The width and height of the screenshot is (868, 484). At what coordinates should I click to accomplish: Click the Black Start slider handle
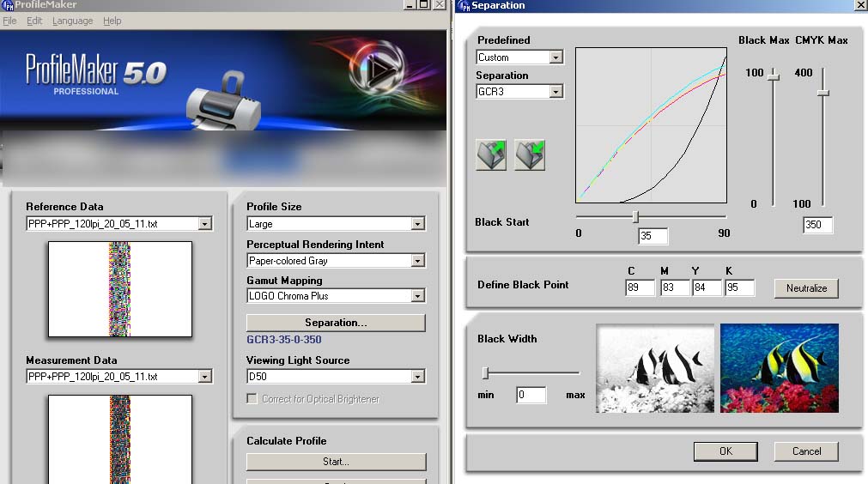(x=636, y=217)
